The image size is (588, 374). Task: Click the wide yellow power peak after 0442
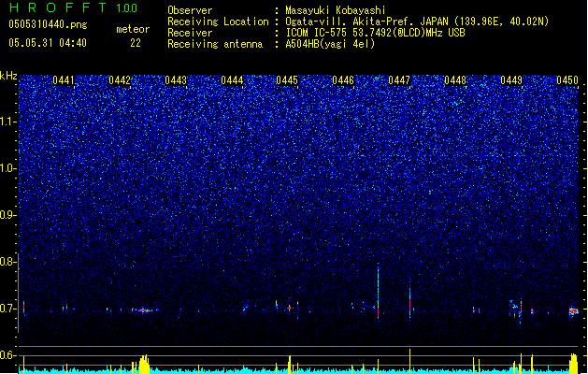(144, 364)
